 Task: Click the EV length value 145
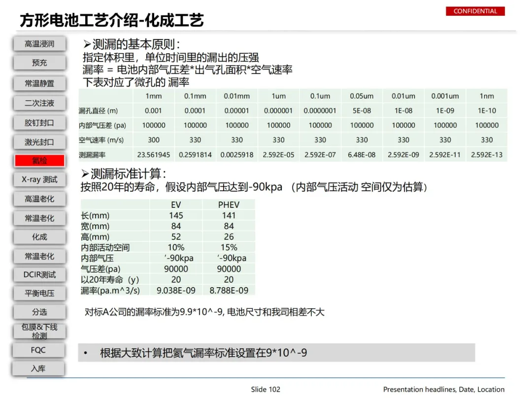coord(176,215)
